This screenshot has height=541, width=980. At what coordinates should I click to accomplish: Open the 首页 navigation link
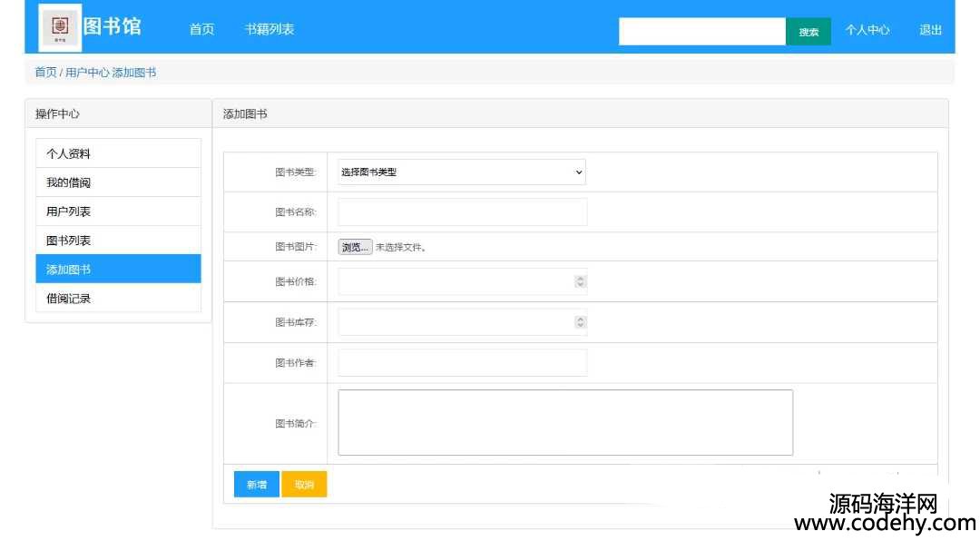click(201, 29)
